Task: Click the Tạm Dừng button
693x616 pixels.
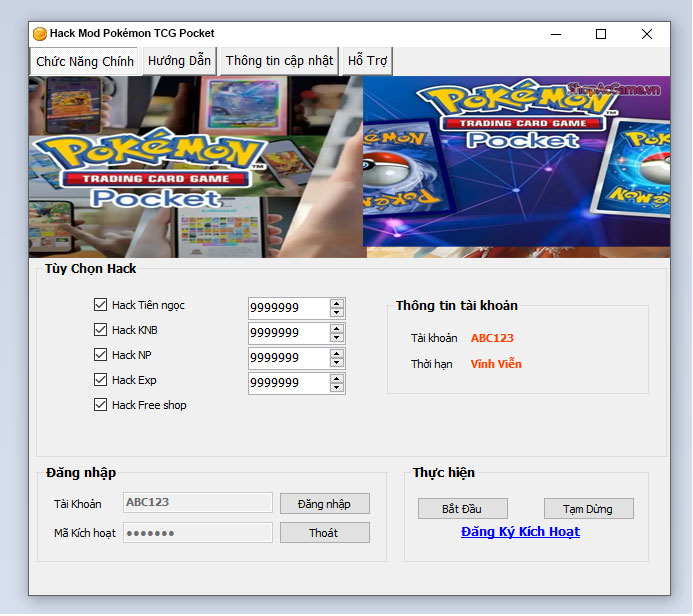Action: pos(588,509)
